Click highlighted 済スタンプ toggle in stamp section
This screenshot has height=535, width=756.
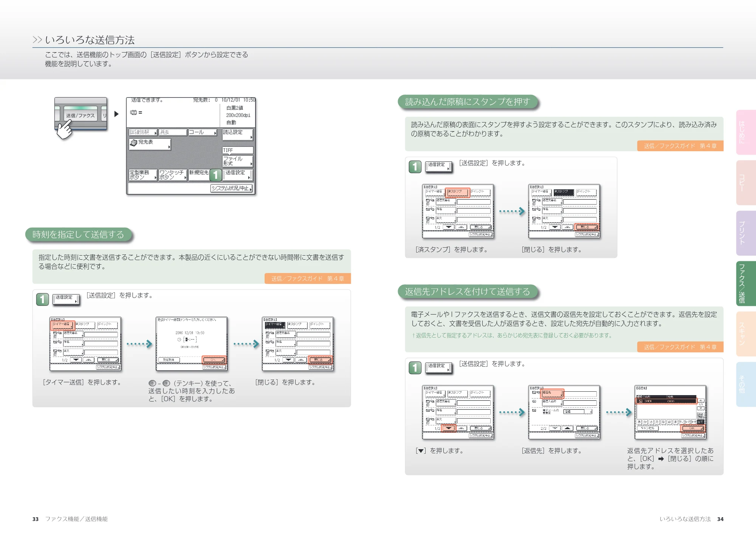coord(457,192)
